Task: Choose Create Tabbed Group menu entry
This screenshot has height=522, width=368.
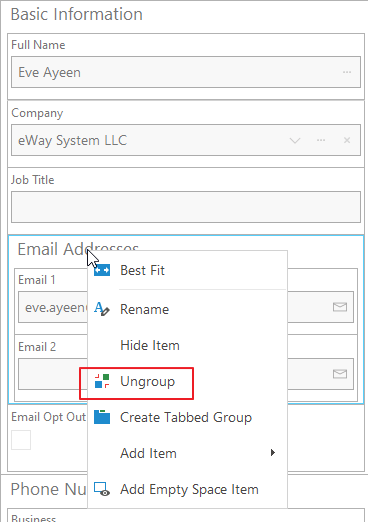Action: (187, 417)
